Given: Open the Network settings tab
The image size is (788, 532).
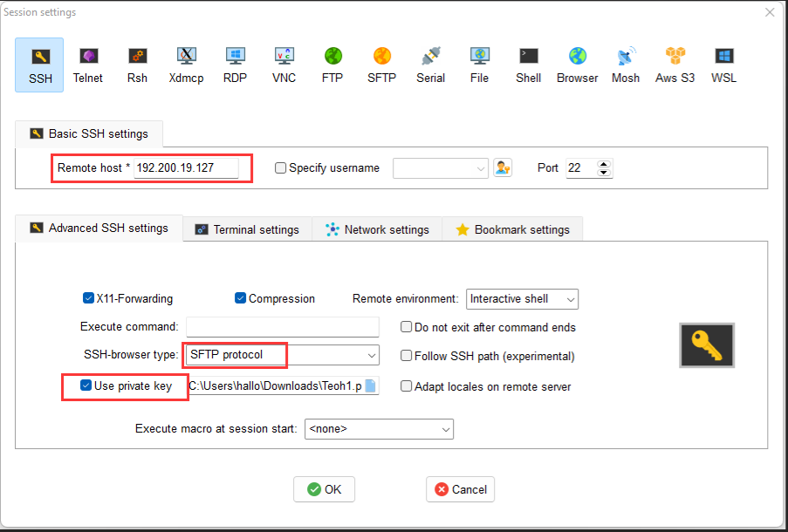Looking at the screenshot, I should [x=377, y=229].
